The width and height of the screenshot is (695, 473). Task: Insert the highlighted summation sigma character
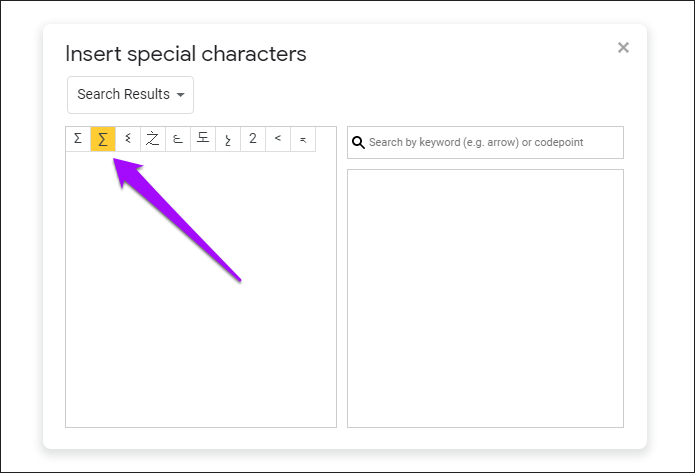coord(103,139)
